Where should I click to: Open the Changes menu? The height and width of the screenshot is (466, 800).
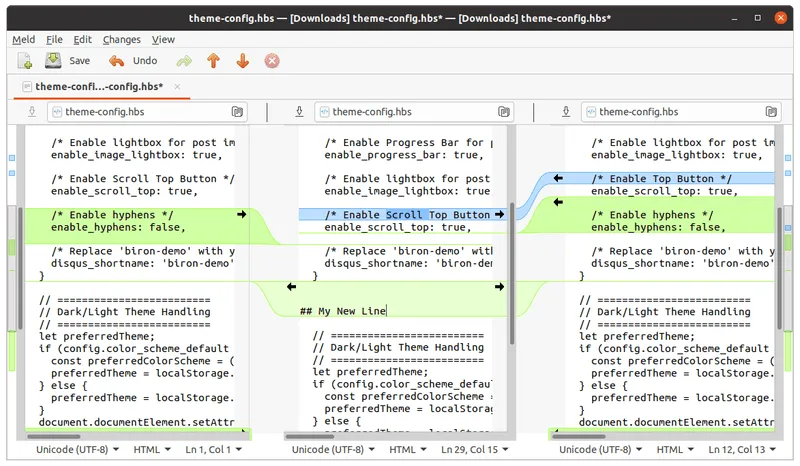121,39
